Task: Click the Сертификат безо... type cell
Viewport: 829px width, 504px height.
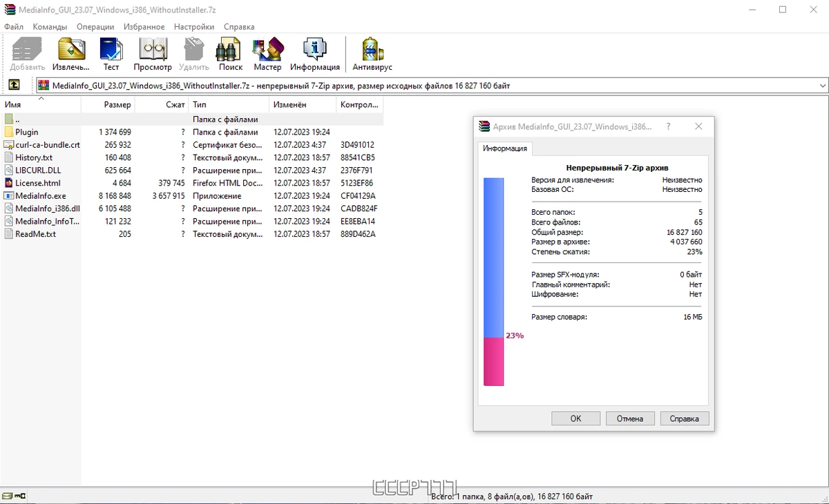Action: [x=227, y=145]
